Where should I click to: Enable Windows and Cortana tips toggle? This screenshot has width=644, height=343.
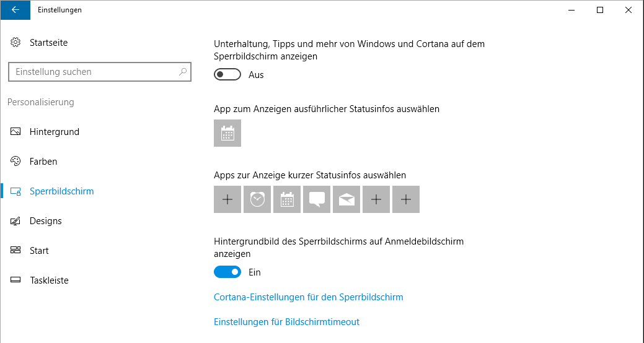[x=227, y=75]
